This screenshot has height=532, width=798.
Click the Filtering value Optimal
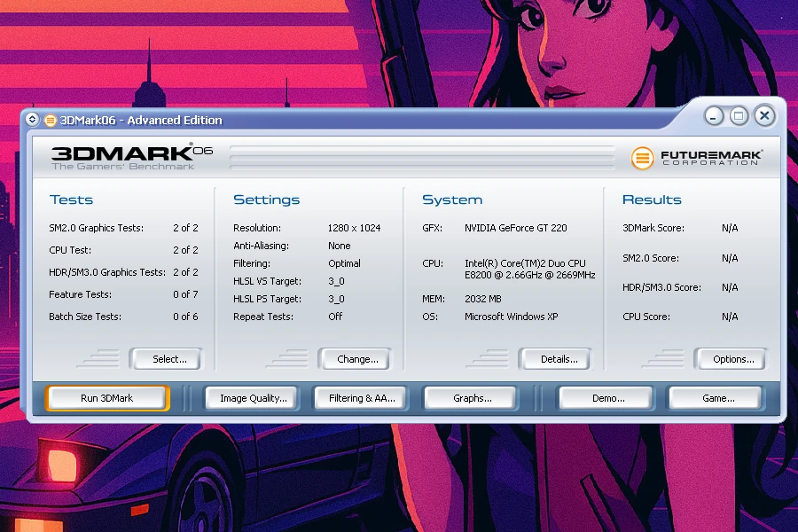345,263
